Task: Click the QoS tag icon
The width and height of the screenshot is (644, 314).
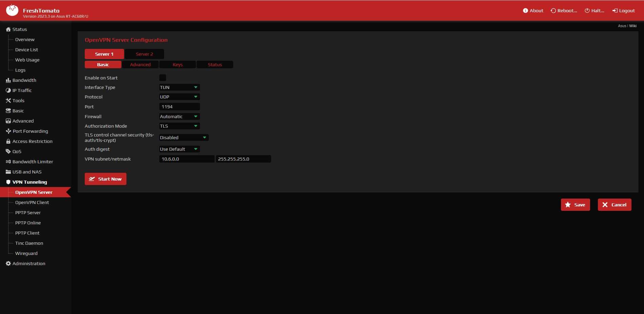Action: [8, 151]
